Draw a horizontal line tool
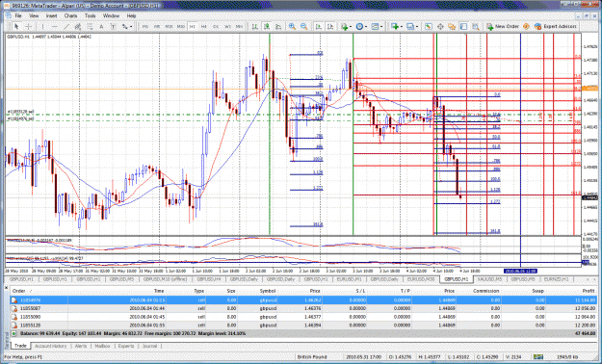 click(55, 27)
